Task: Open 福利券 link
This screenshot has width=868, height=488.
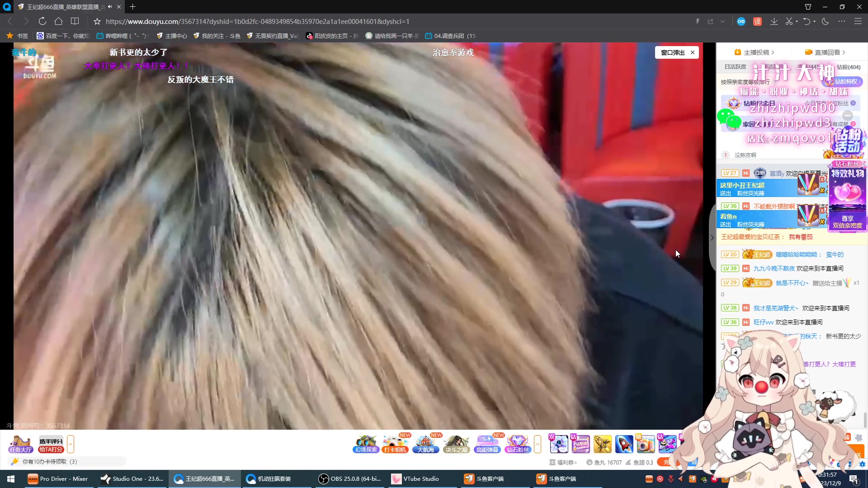Action: (563, 462)
